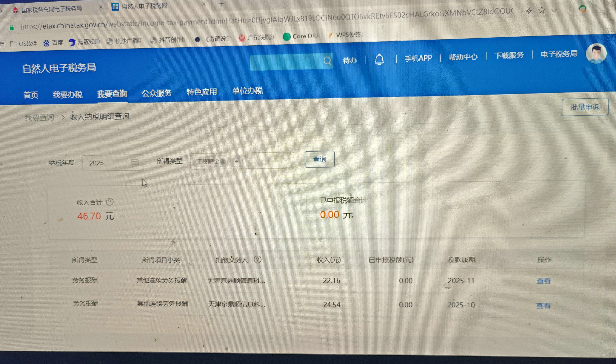Click the help icon beside 扣缴义务人
Image resolution: width=616 pixels, height=364 pixels.
click(257, 260)
